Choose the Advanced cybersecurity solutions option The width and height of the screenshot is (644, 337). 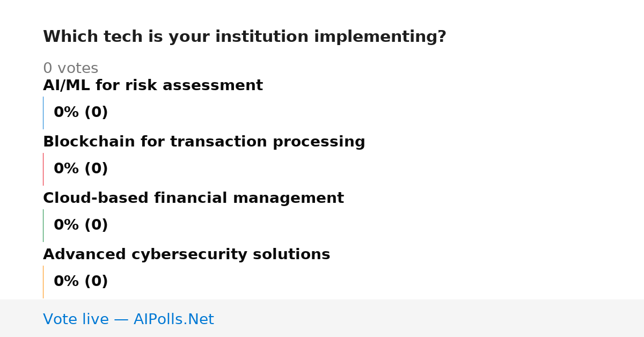pos(186,255)
